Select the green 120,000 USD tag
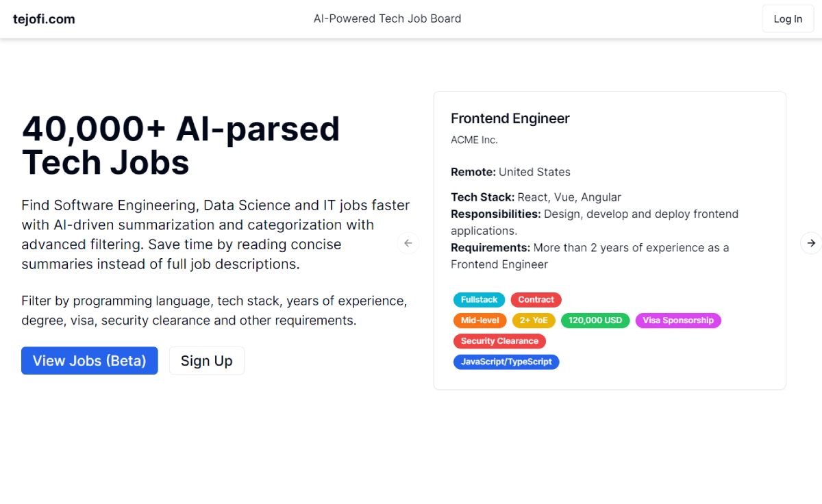 (x=595, y=320)
